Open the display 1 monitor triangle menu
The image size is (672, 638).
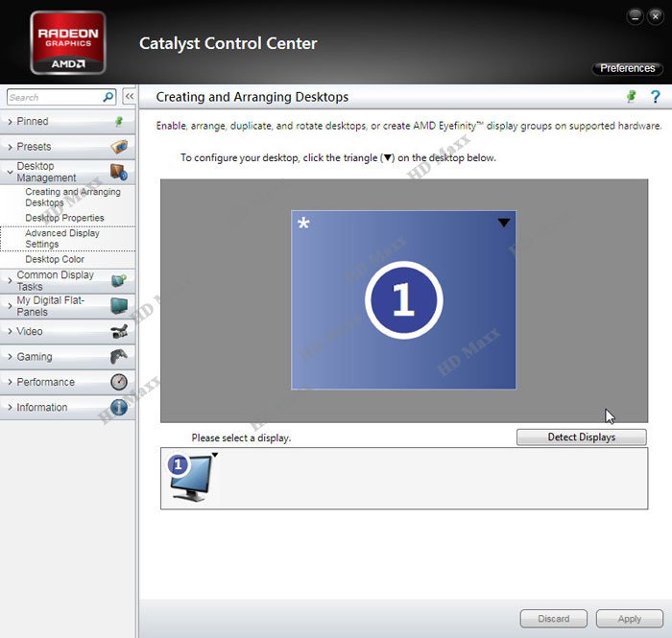click(x=215, y=455)
